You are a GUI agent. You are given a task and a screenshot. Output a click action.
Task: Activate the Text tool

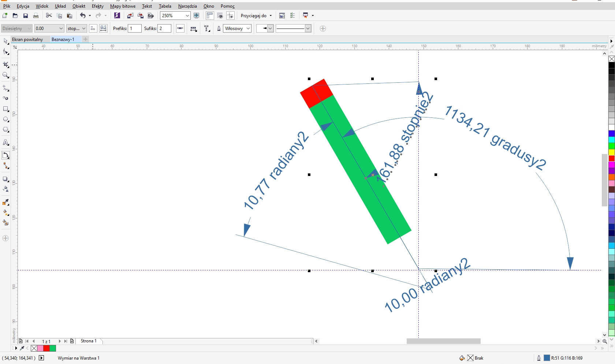[x=6, y=143]
